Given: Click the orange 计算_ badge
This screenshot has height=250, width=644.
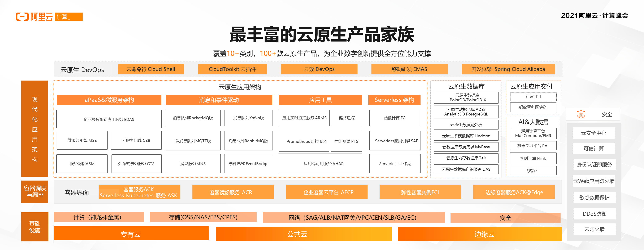Looking at the screenshot, I should [68, 17].
